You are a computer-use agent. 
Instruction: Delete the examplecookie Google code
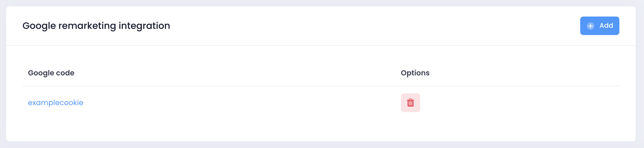click(x=410, y=103)
